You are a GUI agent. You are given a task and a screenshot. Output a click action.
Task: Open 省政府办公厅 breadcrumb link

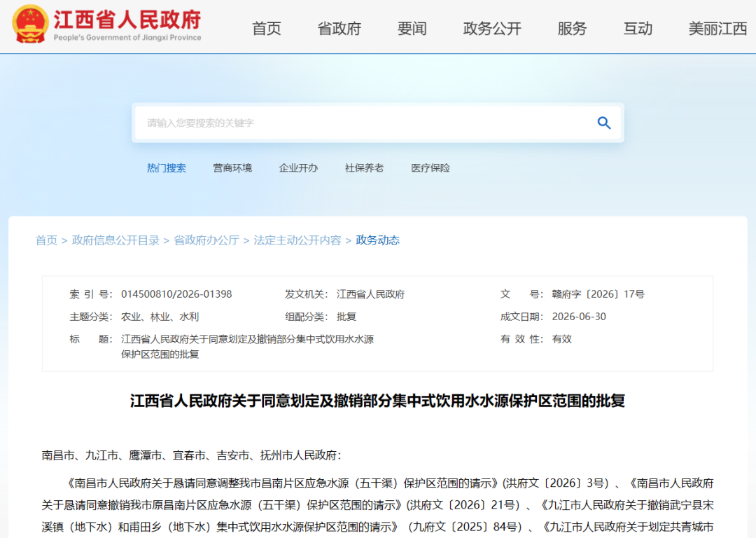point(206,240)
